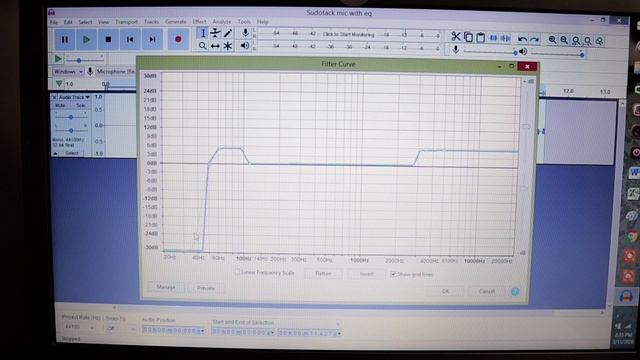Screen dimensions: 640x360
Task: Close the audio track with its X
Action: click(x=54, y=97)
